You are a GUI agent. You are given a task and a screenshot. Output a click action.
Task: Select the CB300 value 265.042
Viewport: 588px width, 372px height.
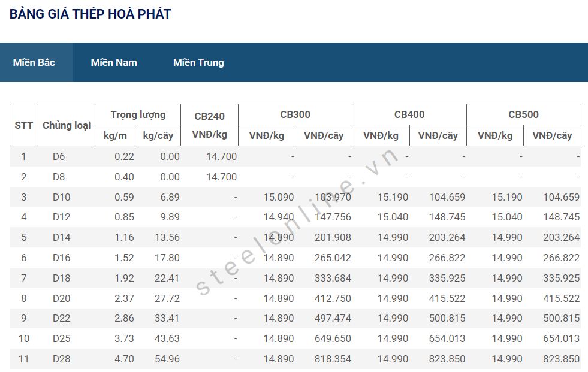pos(333,258)
